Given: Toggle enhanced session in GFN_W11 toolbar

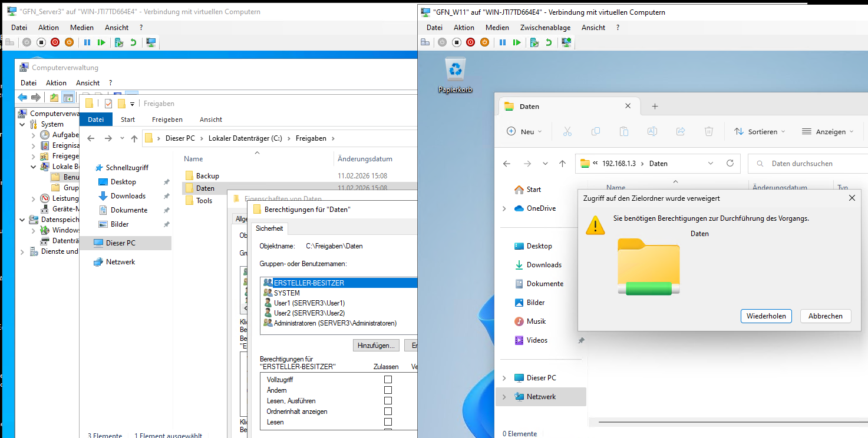Looking at the screenshot, I should [x=566, y=42].
